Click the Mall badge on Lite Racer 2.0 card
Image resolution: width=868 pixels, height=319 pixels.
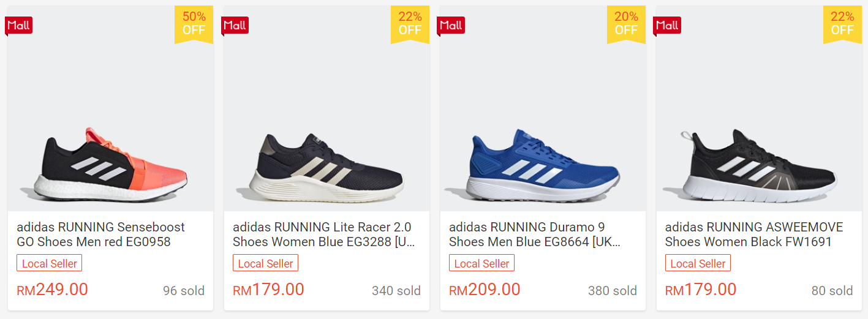(235, 25)
